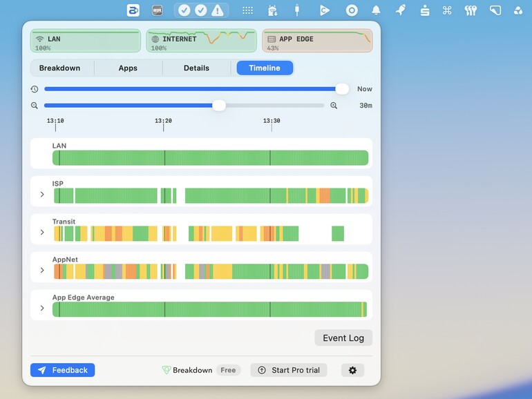Viewport: 532px width, 399px height.
Task: Select the APP EDGE 43% status card
Action: click(317, 41)
